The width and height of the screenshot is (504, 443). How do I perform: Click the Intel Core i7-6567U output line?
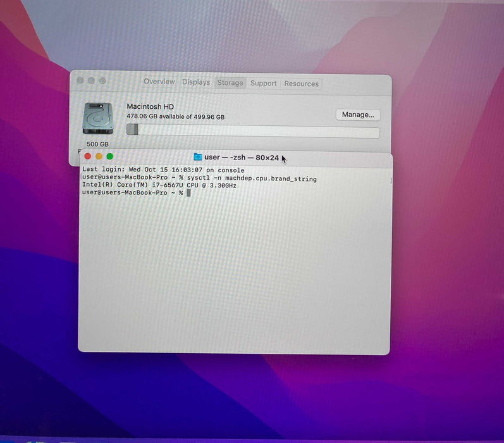pyautogui.click(x=159, y=186)
